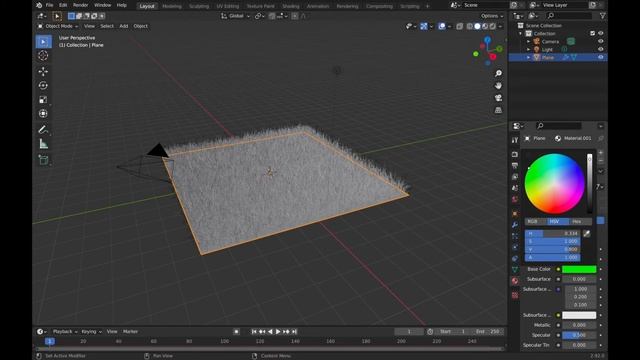Select the Move tool
Screen dimensions: 640x360
[43, 71]
